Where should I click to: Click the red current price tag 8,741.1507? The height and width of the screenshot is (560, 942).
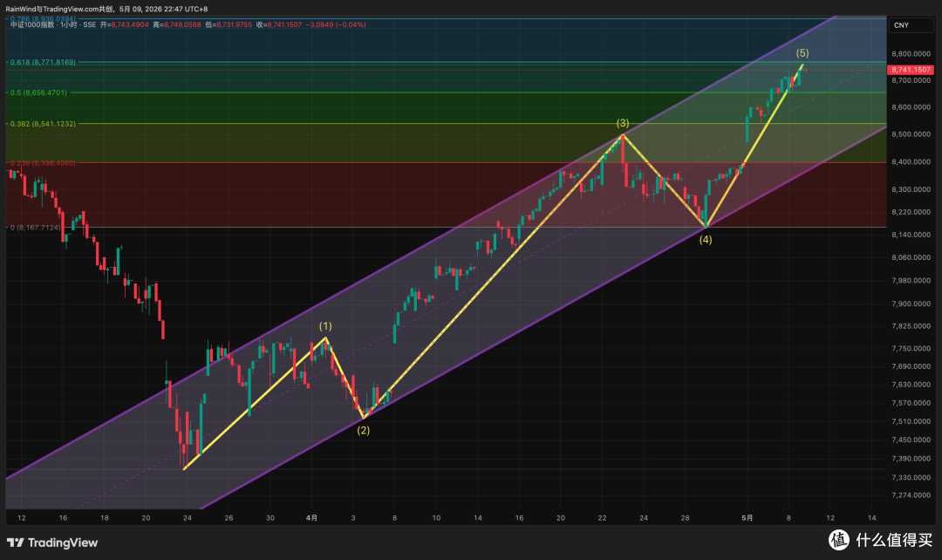911,70
